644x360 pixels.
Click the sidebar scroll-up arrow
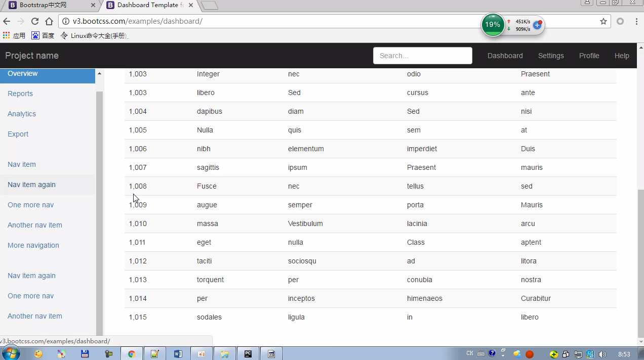pos(99,74)
